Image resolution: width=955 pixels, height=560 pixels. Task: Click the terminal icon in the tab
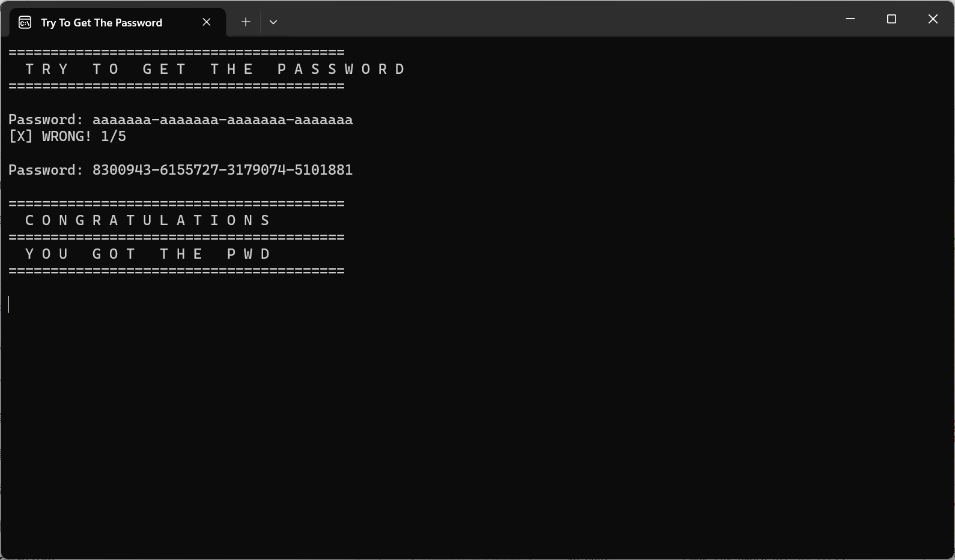25,23
